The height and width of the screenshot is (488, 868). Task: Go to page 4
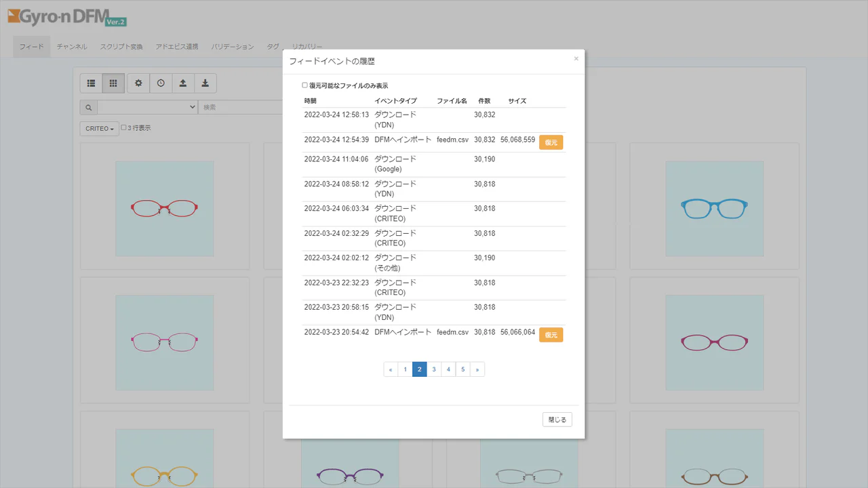click(448, 369)
